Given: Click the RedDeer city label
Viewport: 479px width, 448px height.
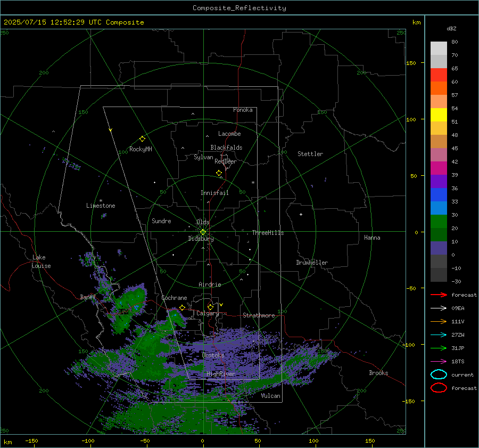Looking at the screenshot, I should (226, 161).
